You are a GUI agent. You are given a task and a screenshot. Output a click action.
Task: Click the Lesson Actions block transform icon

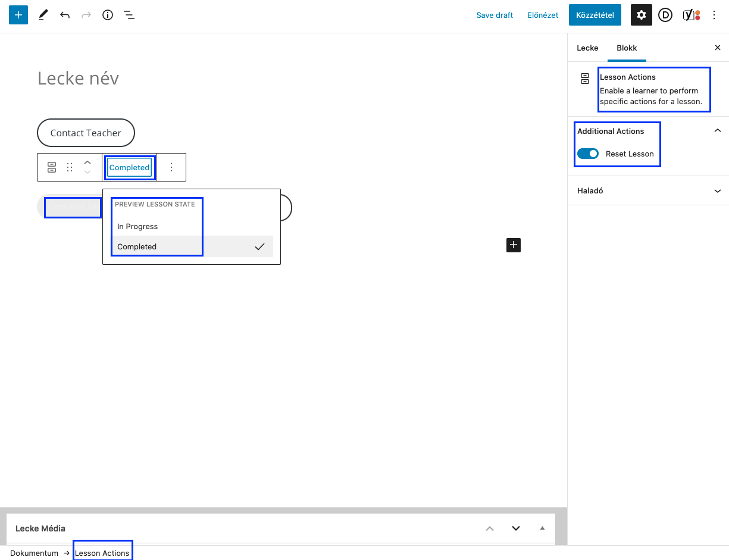[52, 167]
